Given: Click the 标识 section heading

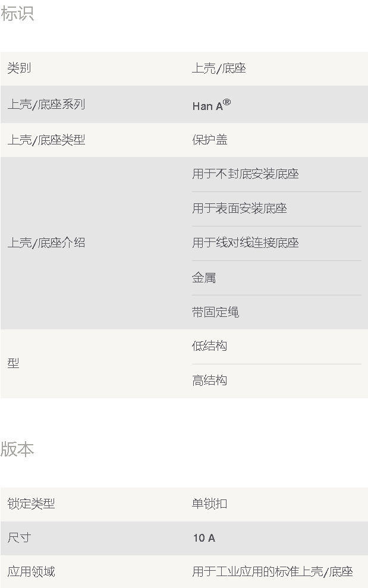Looking at the screenshot, I should click(x=17, y=14).
